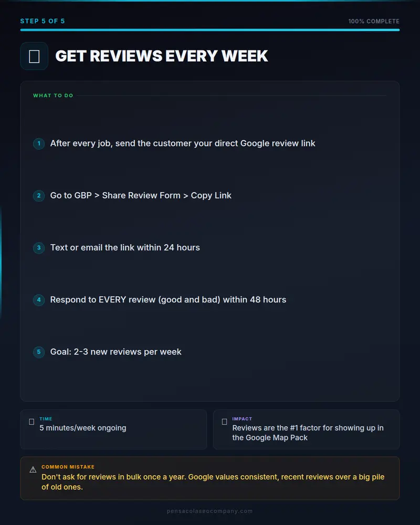This screenshot has width=420, height=525.
Task: Click the 'What To Do' section header
Action: tap(53, 96)
